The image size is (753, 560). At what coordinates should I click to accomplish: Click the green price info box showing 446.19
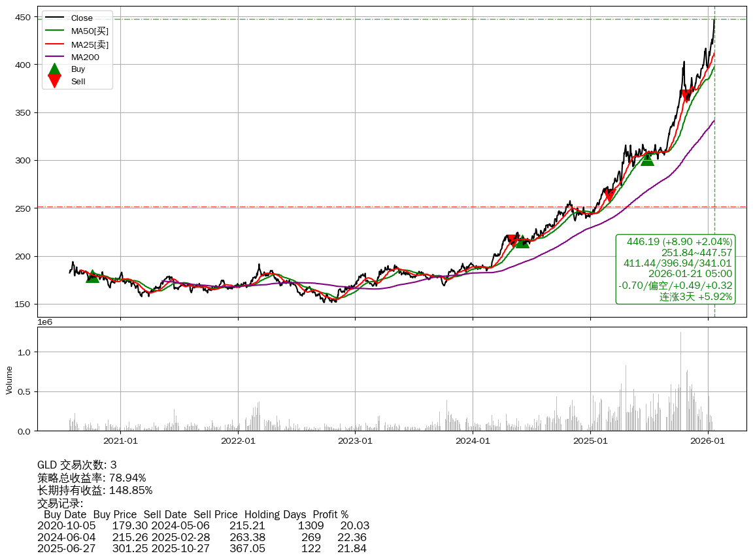675,269
